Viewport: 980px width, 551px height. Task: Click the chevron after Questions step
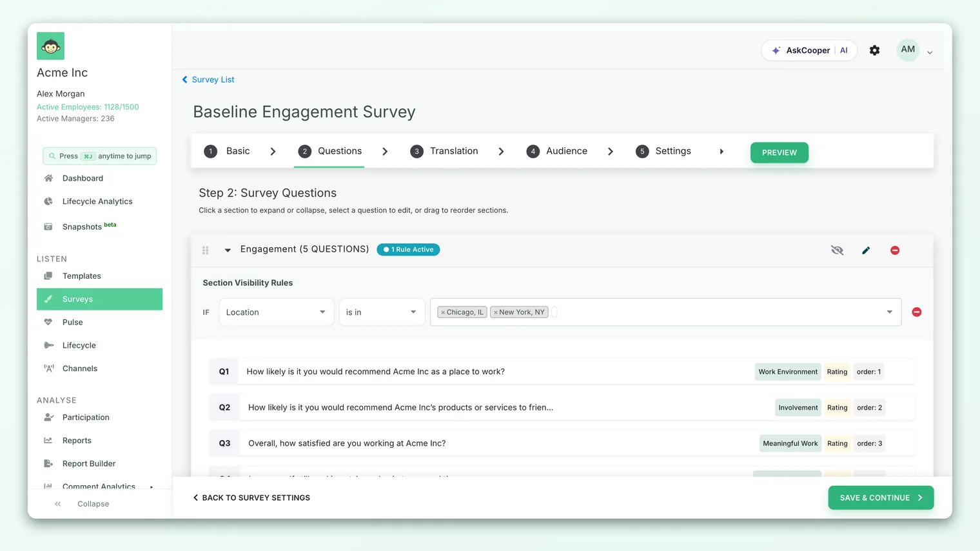click(x=385, y=152)
